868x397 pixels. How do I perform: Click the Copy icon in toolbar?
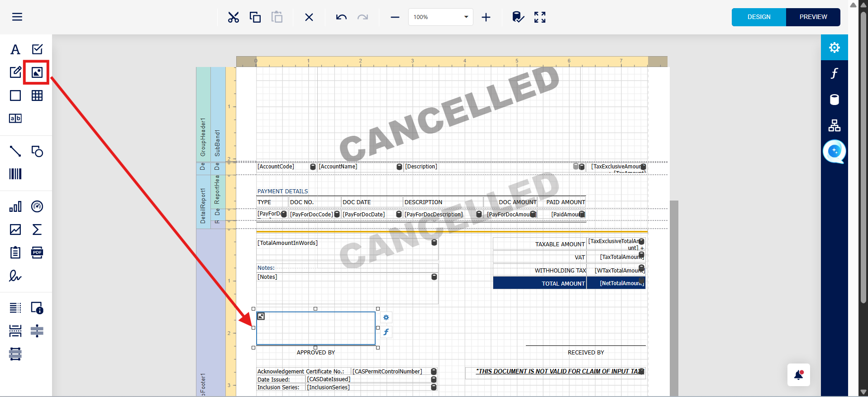(x=255, y=17)
